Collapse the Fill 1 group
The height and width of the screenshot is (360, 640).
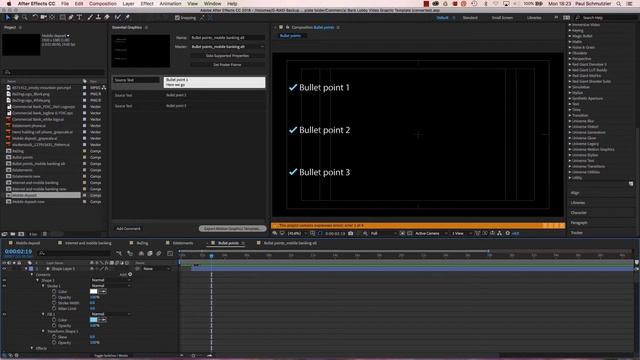point(43,314)
